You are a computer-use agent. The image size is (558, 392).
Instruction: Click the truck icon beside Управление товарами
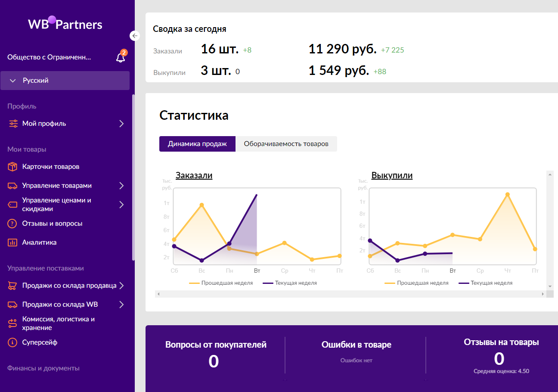click(13, 186)
